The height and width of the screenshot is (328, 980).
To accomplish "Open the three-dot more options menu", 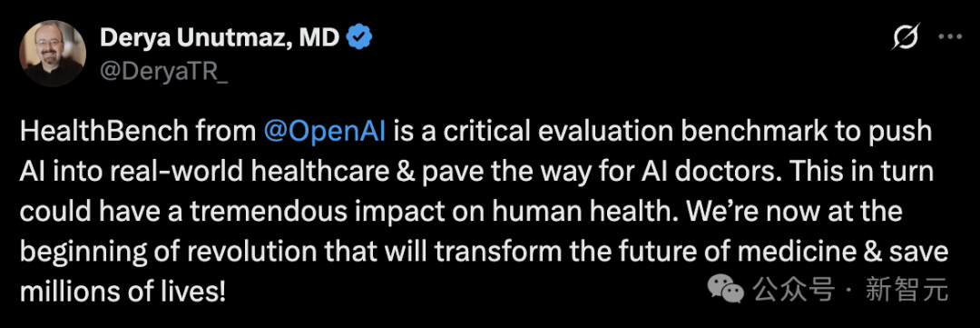I will coord(951,37).
